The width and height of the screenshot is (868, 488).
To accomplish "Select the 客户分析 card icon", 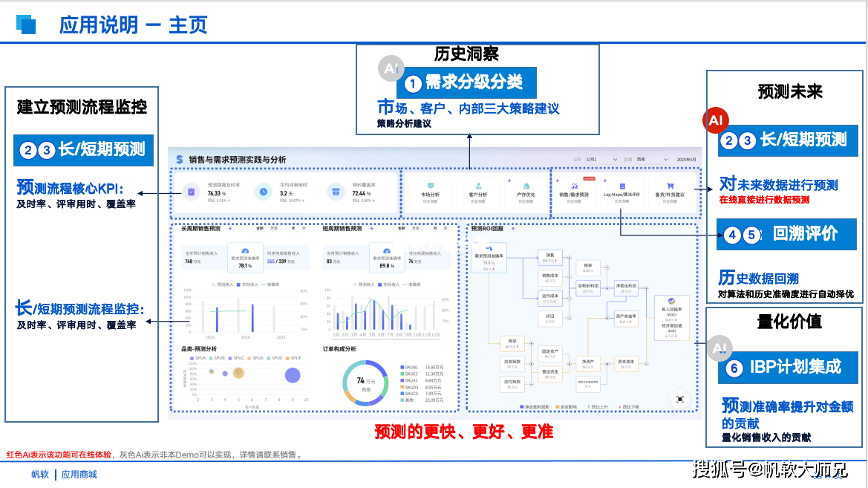I will pos(478,185).
